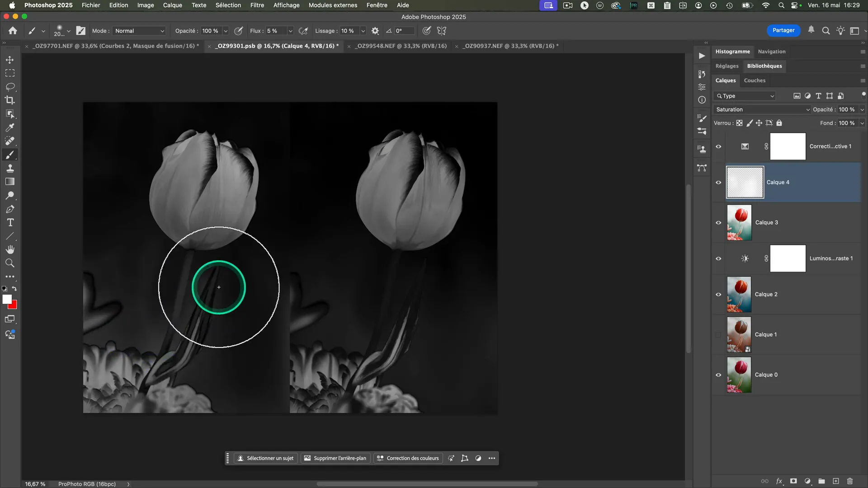Hide the Correcti...ctive 1 adjustment layer
The image size is (868, 488).
pos(718,146)
